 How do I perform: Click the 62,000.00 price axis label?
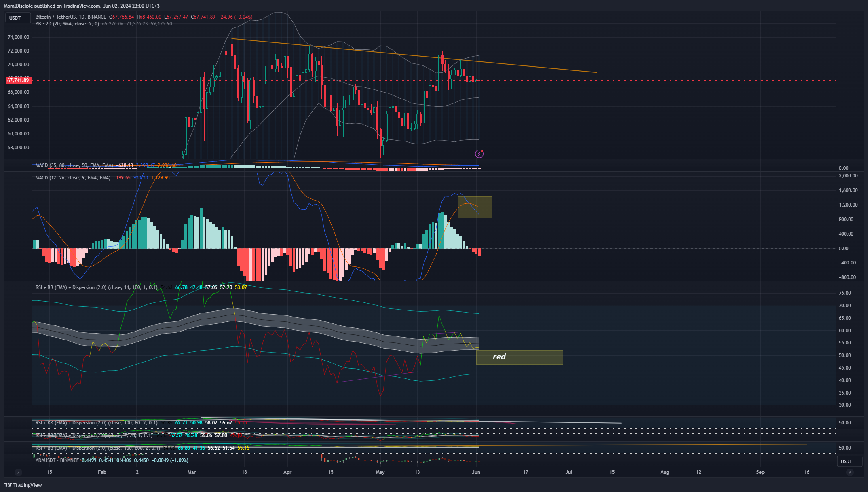[x=19, y=120]
